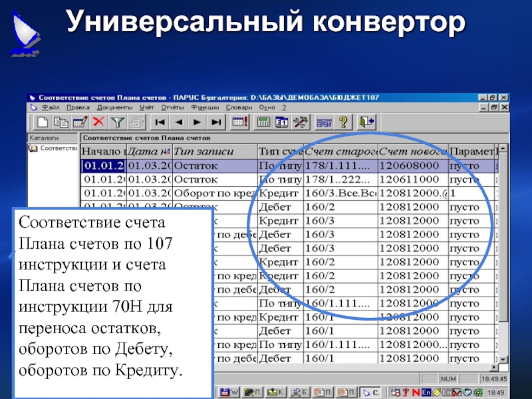Go to previous record arrow

click(x=179, y=122)
